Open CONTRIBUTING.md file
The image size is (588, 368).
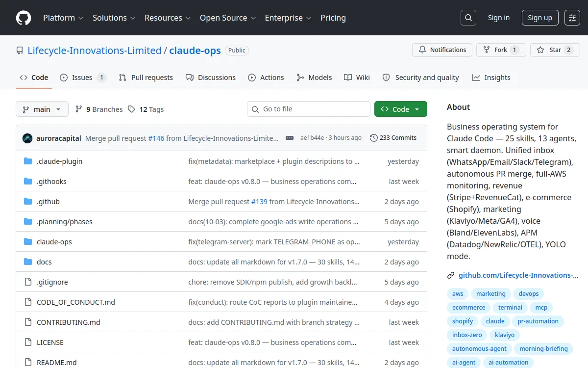pyautogui.click(x=69, y=322)
